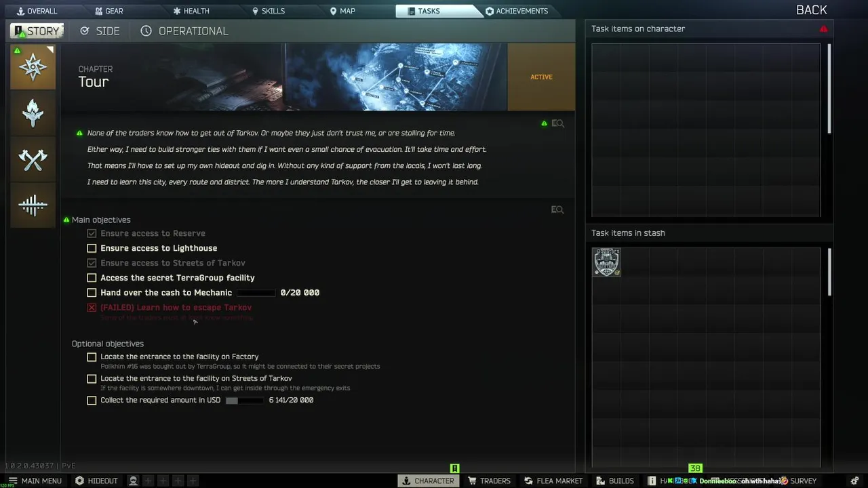The image size is (868, 488).
Task: Select the waveform chapter icon
Action: click(x=33, y=205)
